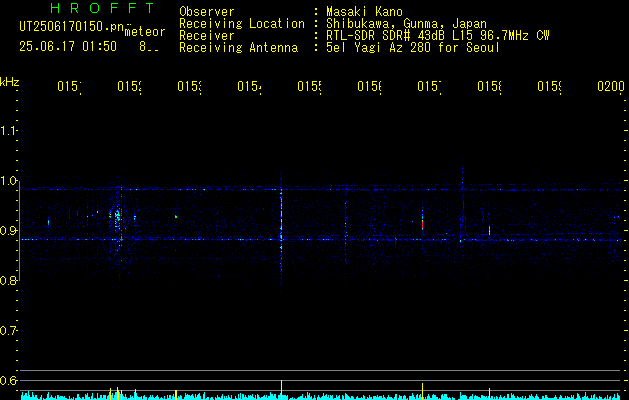Screen dimensions: 629x400
Task: Click the 0.7 frequency axis label
Action: (8, 331)
